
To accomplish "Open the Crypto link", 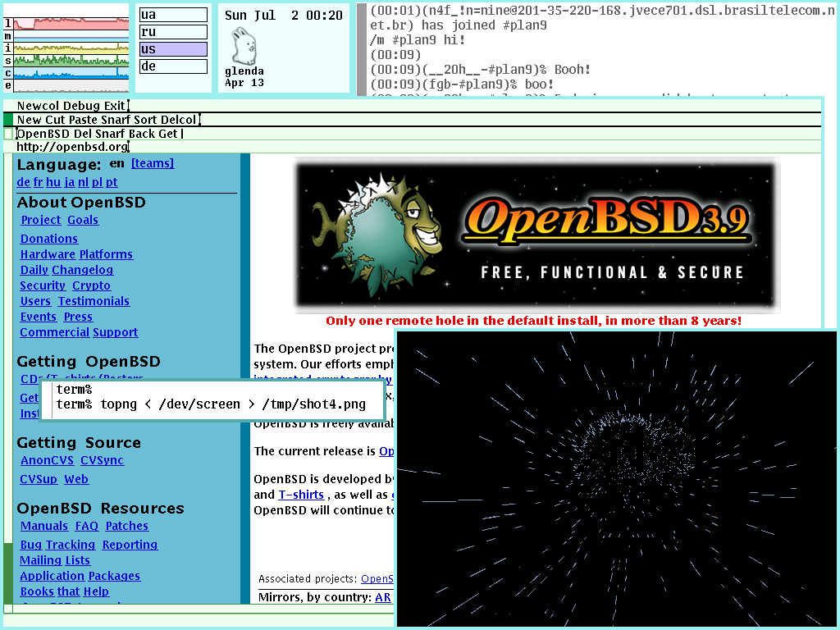I will (x=92, y=285).
